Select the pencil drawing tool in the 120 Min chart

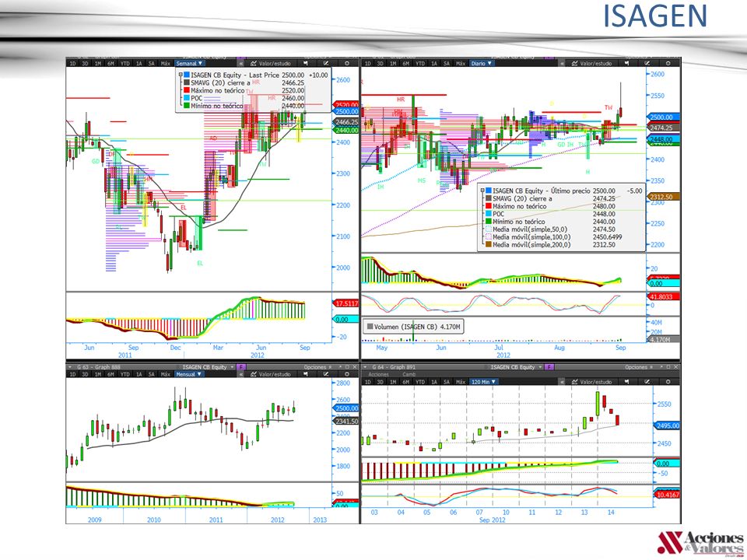point(647,382)
